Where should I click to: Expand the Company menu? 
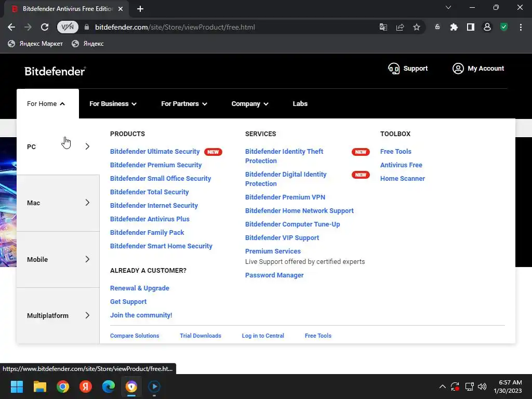[250, 104]
